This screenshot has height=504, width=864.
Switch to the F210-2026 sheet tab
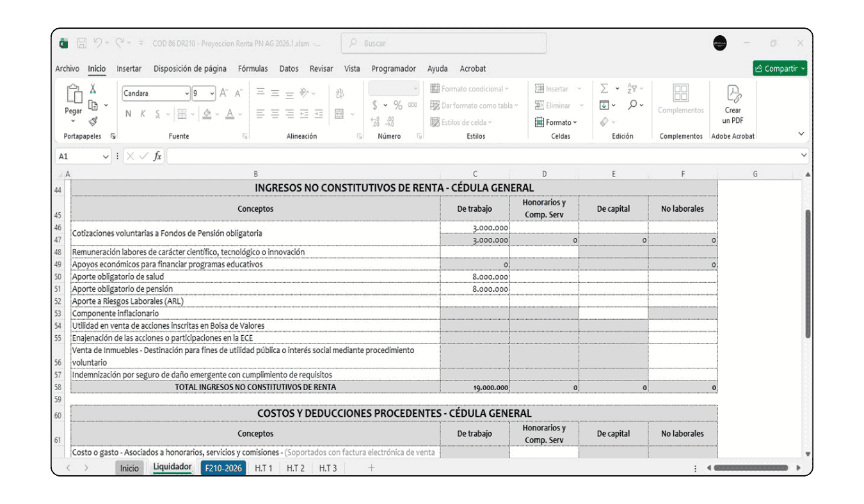(223, 468)
